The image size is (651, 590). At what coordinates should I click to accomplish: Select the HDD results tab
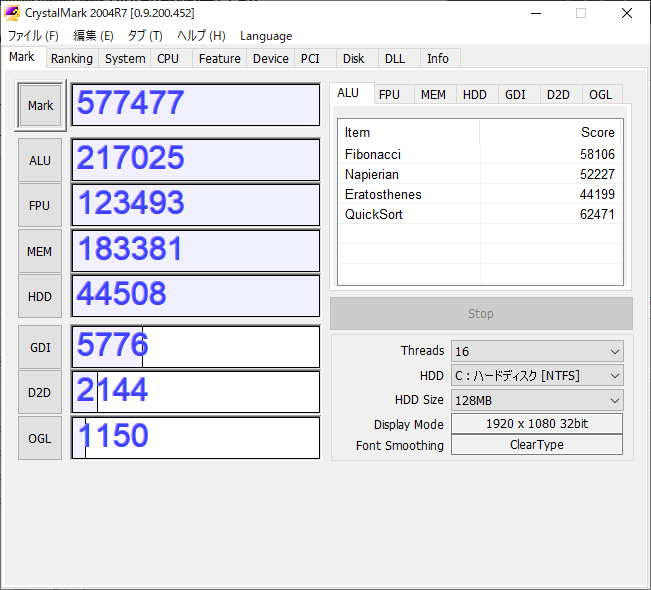click(x=475, y=95)
